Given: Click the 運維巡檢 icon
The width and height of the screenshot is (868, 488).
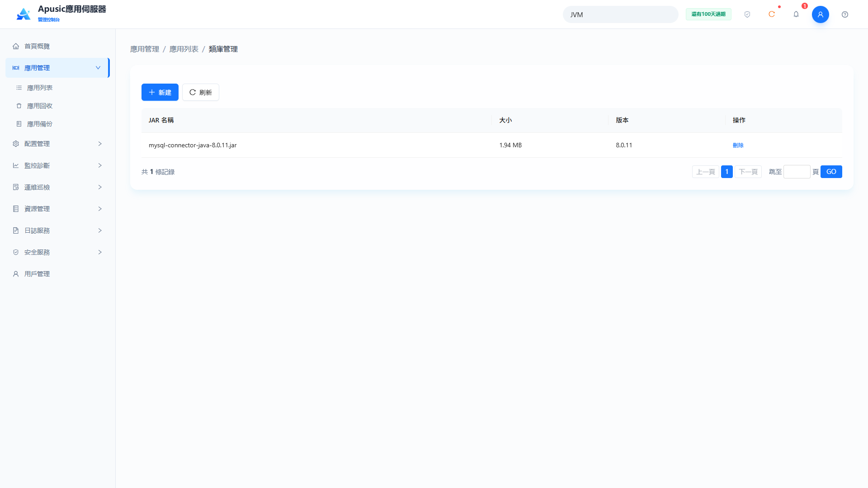Looking at the screenshot, I should (16, 187).
